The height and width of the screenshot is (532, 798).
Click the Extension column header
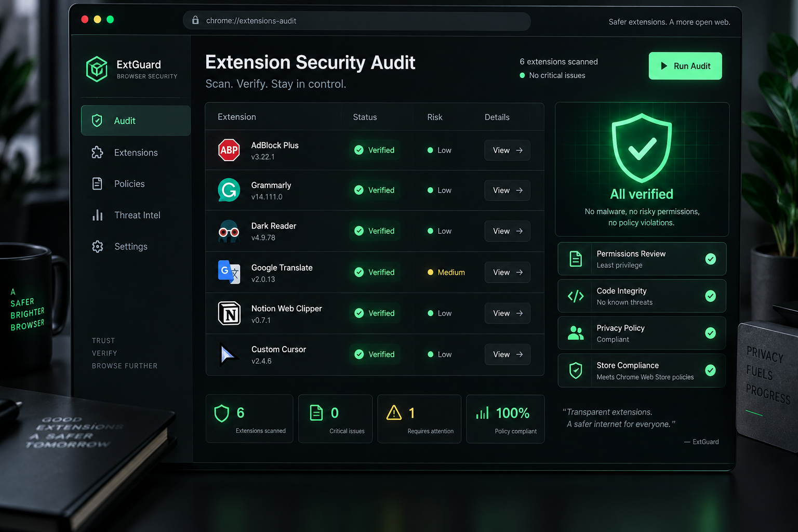(237, 117)
